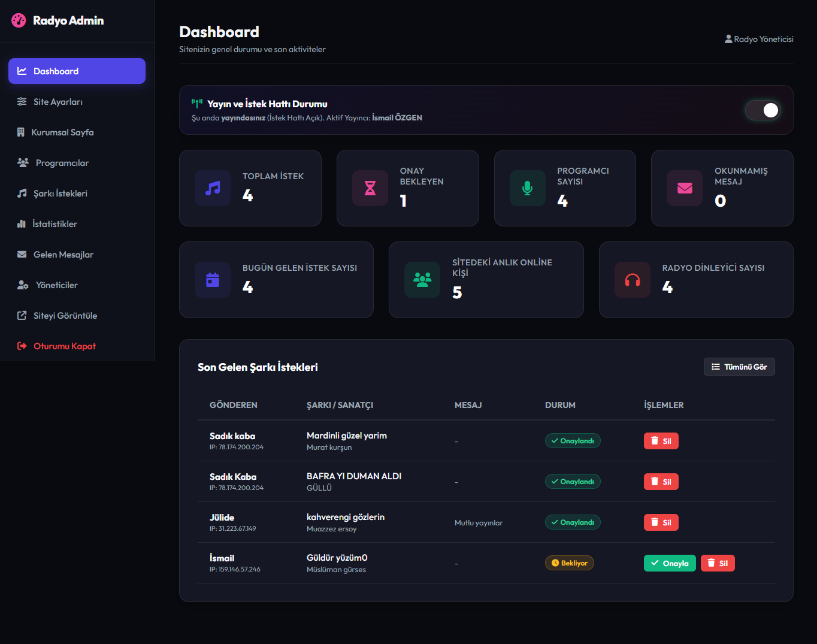Viewport: 817px width, 644px height.
Task: Click the user icon next to Radyo Yöneticisi
Action: [728, 39]
